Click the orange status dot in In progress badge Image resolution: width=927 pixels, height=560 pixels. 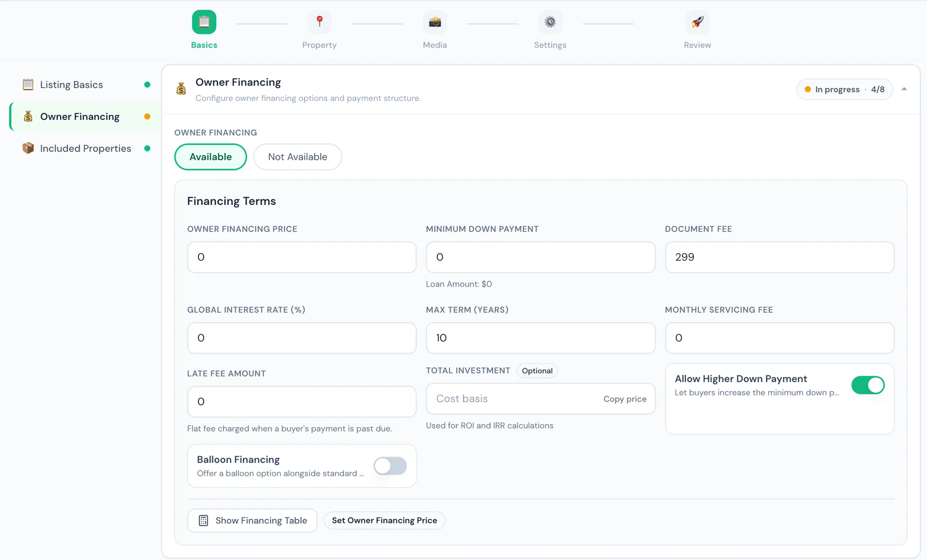(808, 89)
